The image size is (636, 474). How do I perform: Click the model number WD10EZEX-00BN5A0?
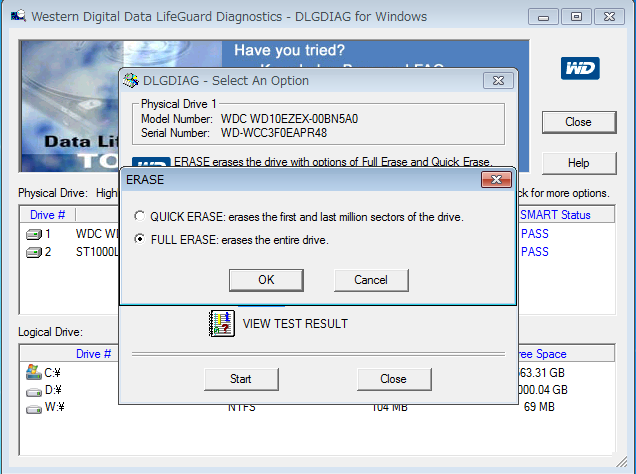(289, 119)
